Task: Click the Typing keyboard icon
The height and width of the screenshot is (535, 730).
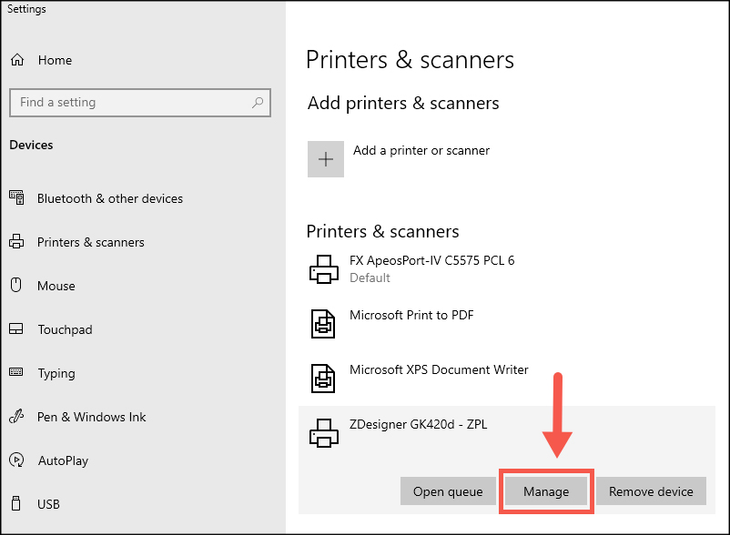Action: pyautogui.click(x=16, y=373)
